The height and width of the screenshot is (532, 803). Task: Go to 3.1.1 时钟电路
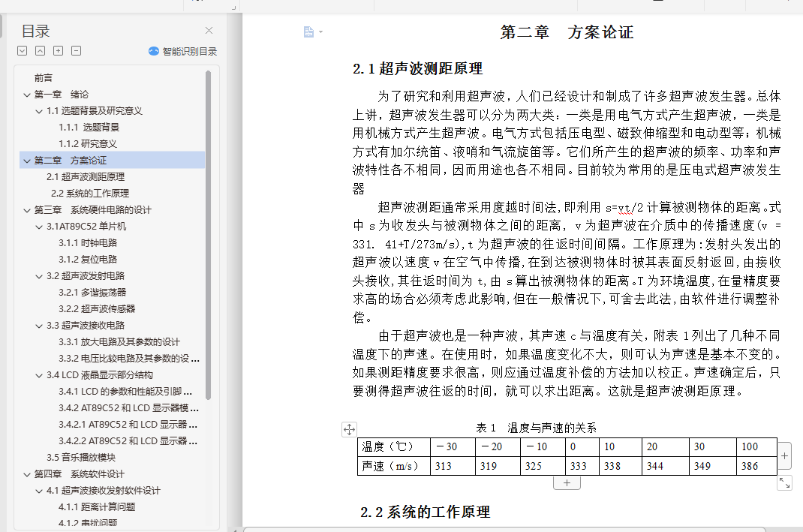tap(88, 242)
